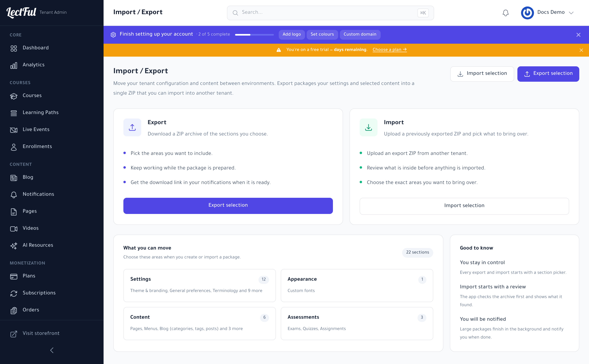Click the 'You stay in control' heading

click(482, 263)
